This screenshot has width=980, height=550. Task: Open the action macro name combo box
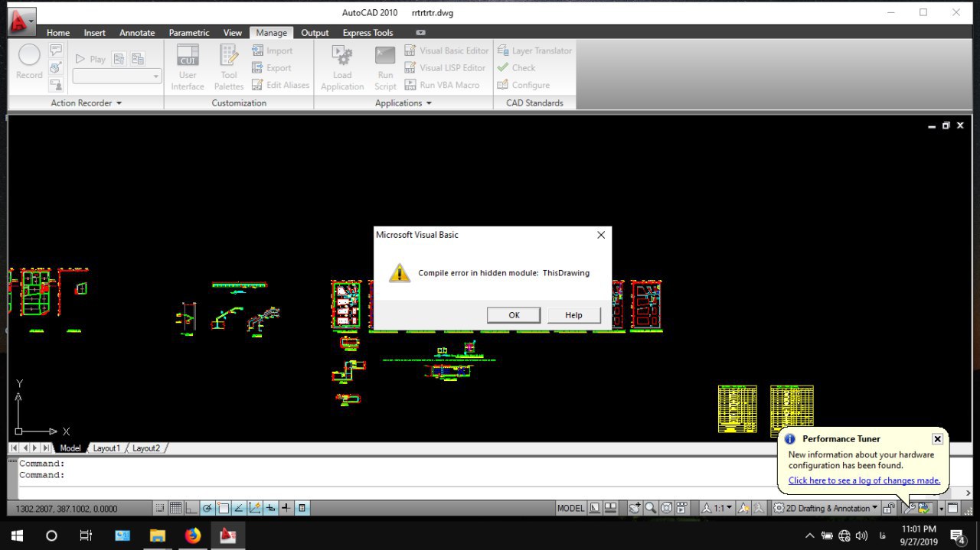pyautogui.click(x=117, y=76)
